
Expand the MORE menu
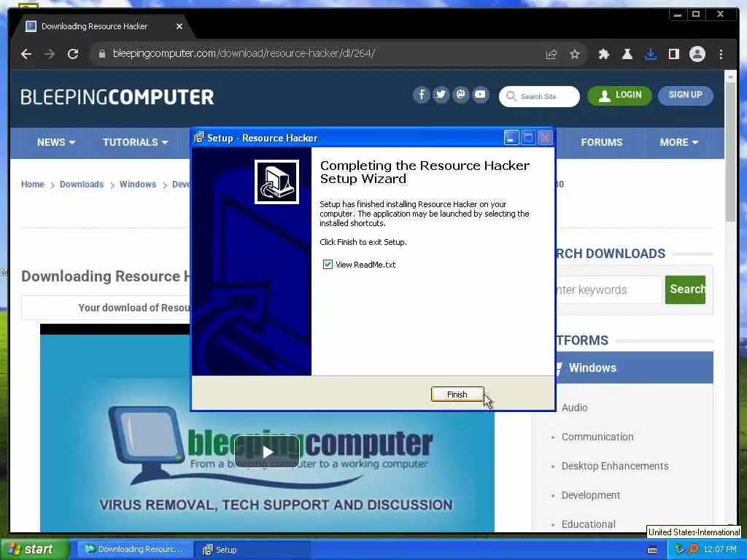pos(679,142)
